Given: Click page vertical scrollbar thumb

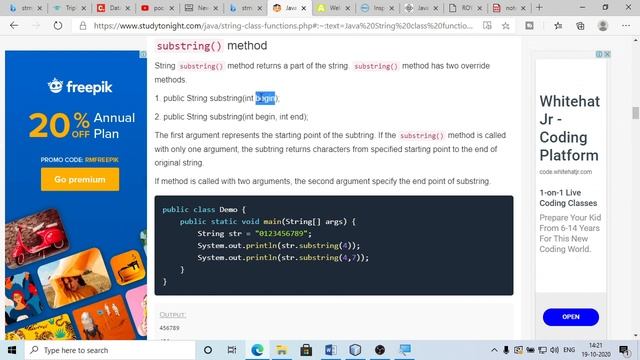Looking at the screenshot, I should point(636,113).
